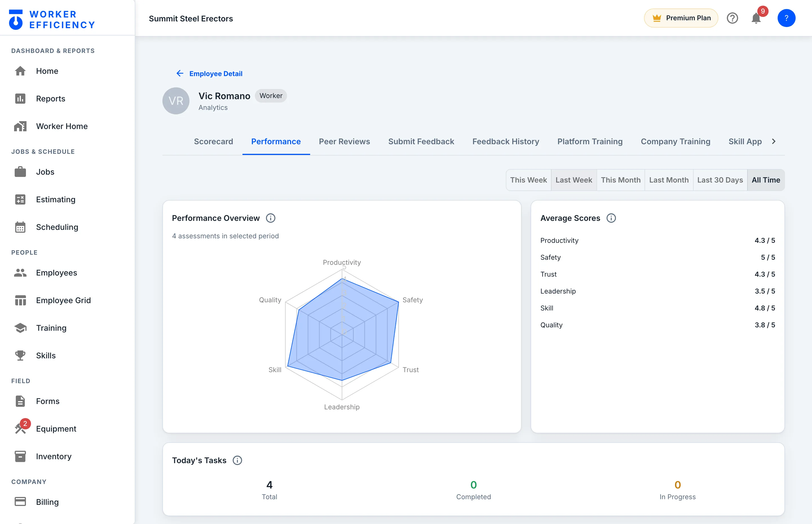Click the VR employee avatar
Viewport: 812px width, 524px height.
pyautogui.click(x=176, y=101)
